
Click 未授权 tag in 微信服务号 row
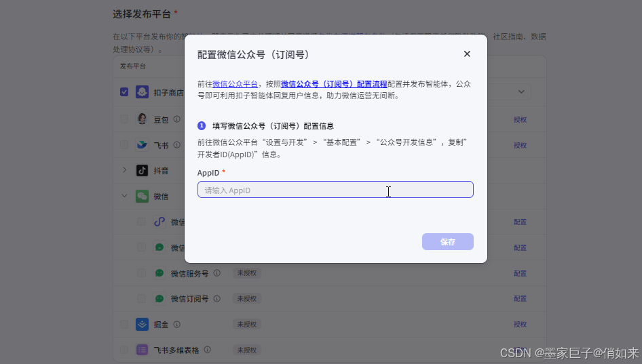[x=247, y=272]
